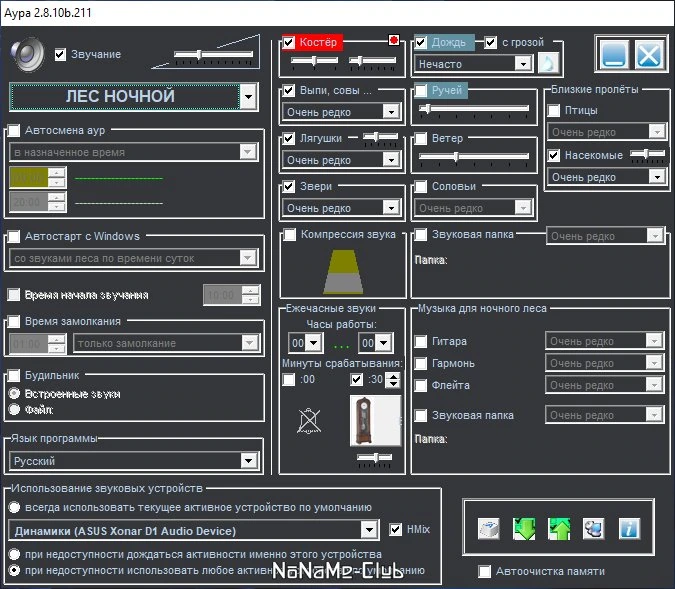Click the crossed-out bell mute icon

pyautogui.click(x=309, y=421)
